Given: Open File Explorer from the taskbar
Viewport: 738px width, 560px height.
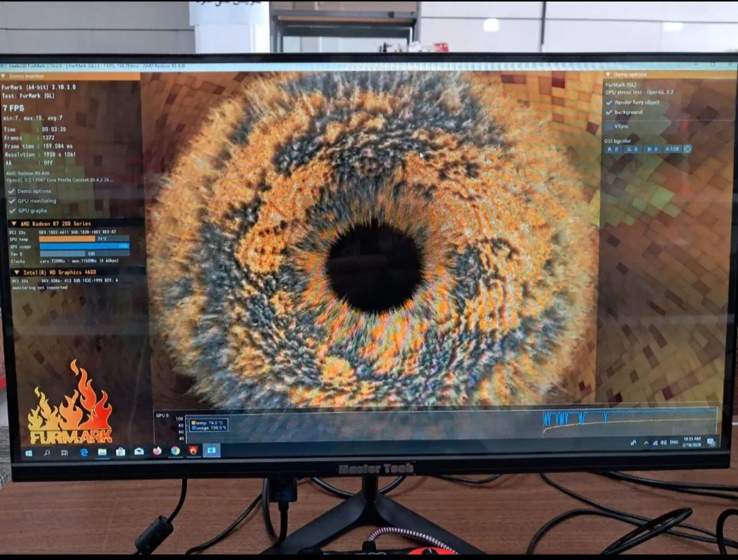Looking at the screenshot, I should pos(102,452).
